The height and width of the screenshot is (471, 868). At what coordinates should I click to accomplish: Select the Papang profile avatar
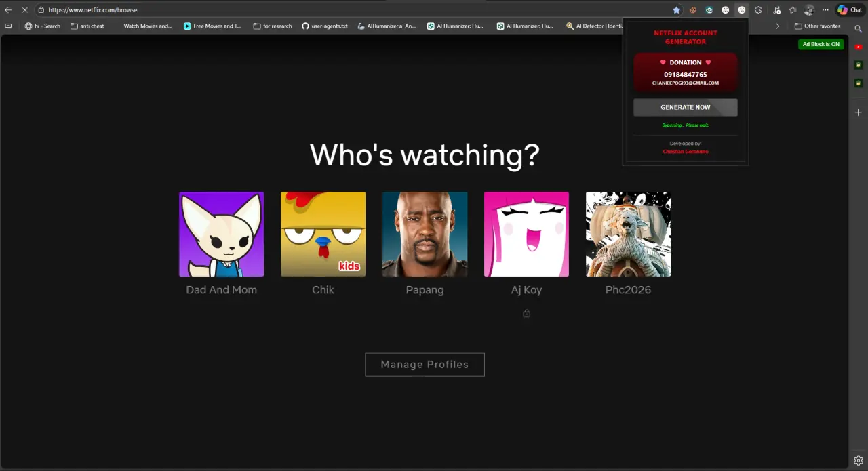click(x=425, y=234)
